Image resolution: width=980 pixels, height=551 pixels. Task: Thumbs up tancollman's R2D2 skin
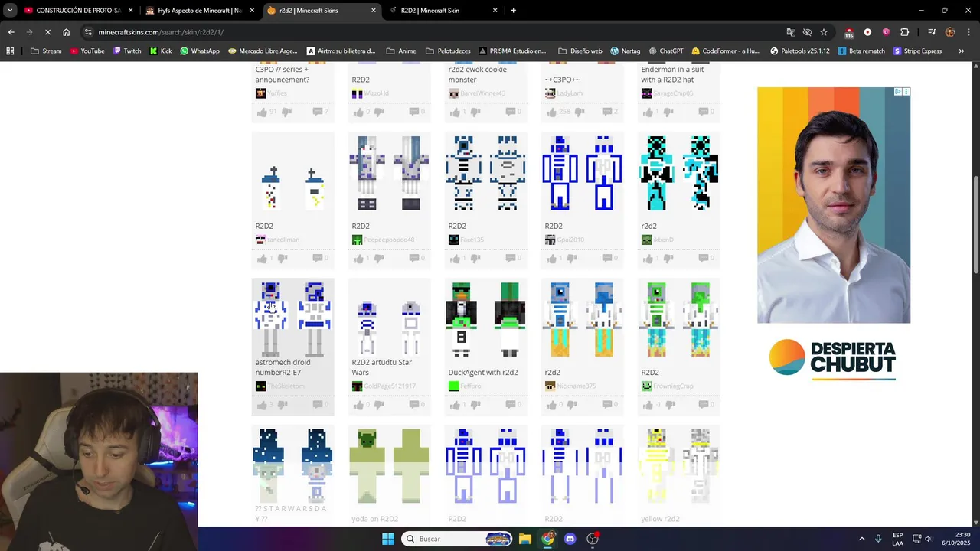(x=262, y=259)
